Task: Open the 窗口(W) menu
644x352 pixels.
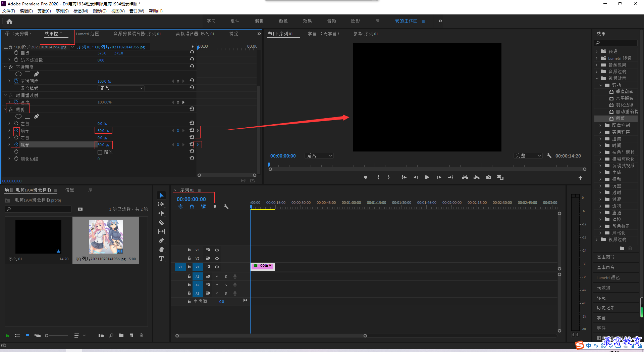Action: (137, 11)
